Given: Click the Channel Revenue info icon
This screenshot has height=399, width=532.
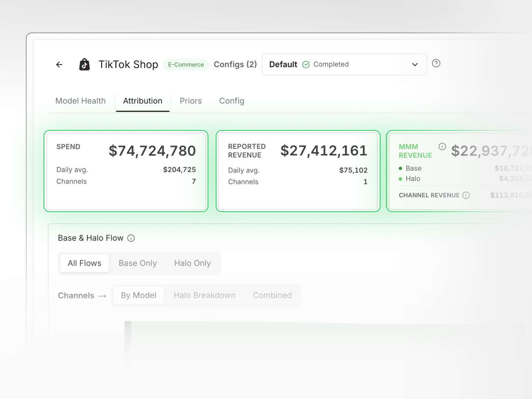Looking at the screenshot, I should pos(466,195).
